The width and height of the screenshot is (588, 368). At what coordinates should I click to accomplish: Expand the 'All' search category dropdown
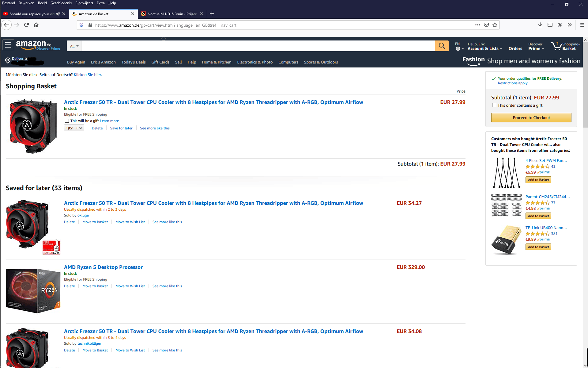click(x=74, y=46)
